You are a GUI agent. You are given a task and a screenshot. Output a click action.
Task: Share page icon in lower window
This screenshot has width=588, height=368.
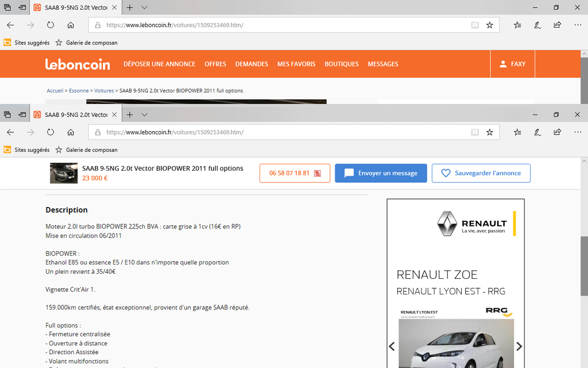pos(557,132)
